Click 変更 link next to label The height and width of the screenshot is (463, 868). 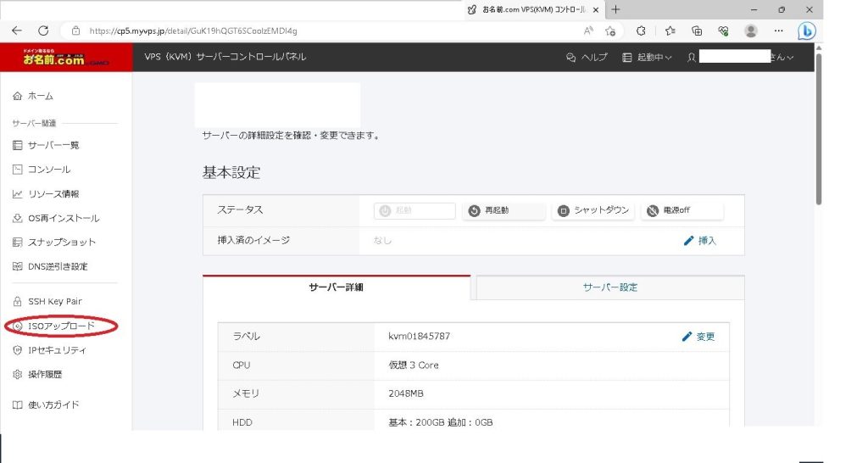(x=698, y=337)
